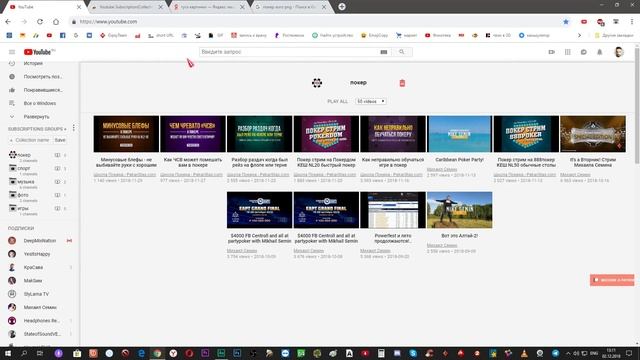Open video title Как неправильно обучаться игре в покер
The width and height of the screenshot is (640, 360).
pos(393,162)
